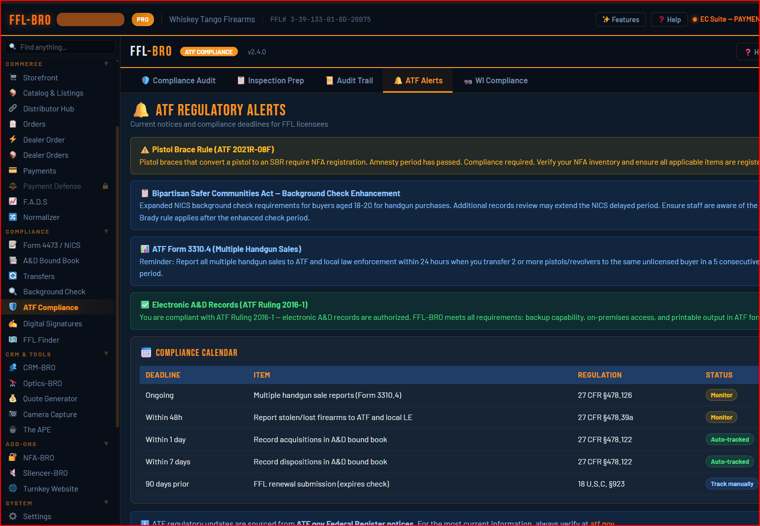Open Camera Capture icon
The width and height of the screenshot is (760, 526).
tap(13, 414)
